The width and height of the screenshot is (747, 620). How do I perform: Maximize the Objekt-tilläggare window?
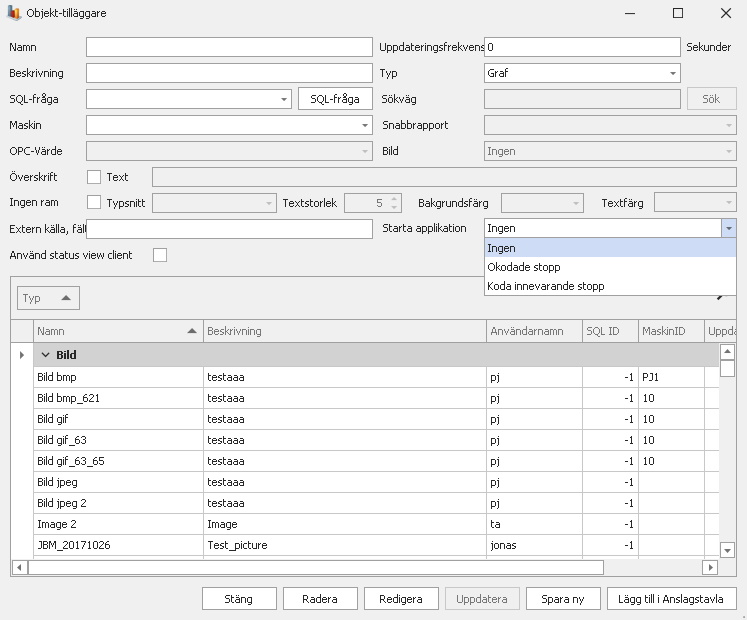(677, 13)
